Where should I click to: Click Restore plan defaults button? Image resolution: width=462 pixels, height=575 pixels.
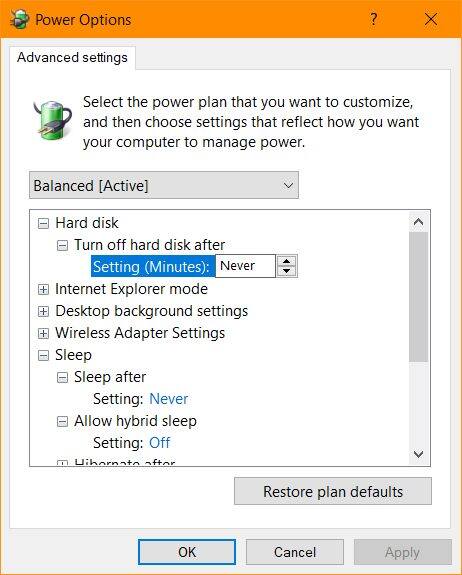point(333,491)
